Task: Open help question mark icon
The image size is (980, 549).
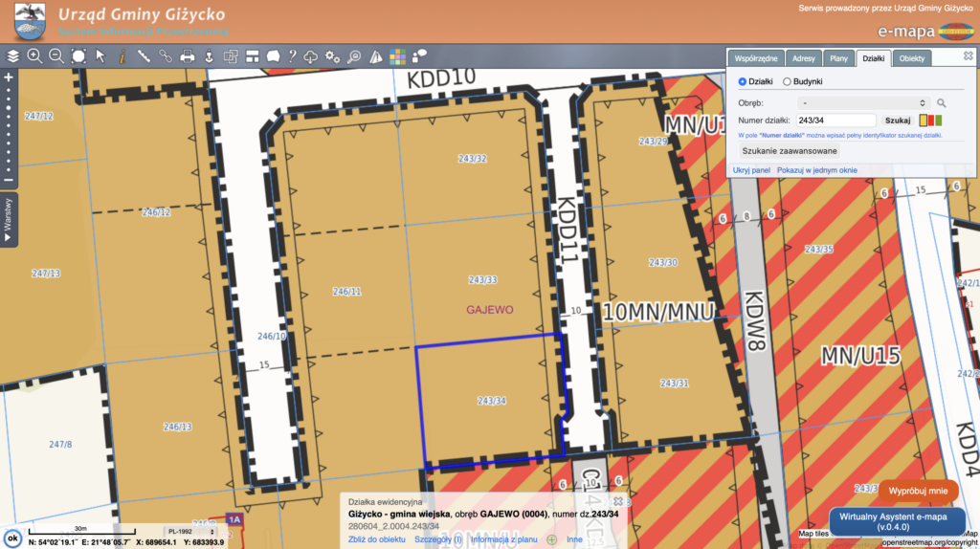Action: [292, 56]
